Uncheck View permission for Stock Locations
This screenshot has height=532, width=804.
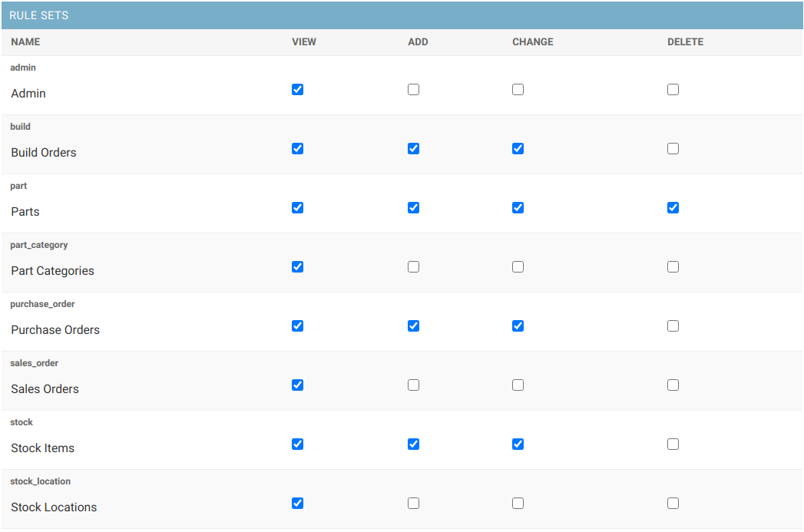[x=298, y=504]
